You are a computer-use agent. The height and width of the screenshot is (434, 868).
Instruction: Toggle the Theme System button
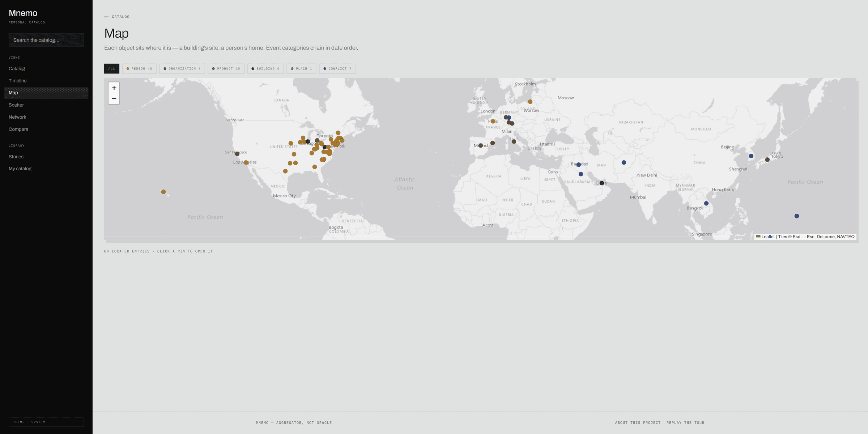[x=46, y=422]
